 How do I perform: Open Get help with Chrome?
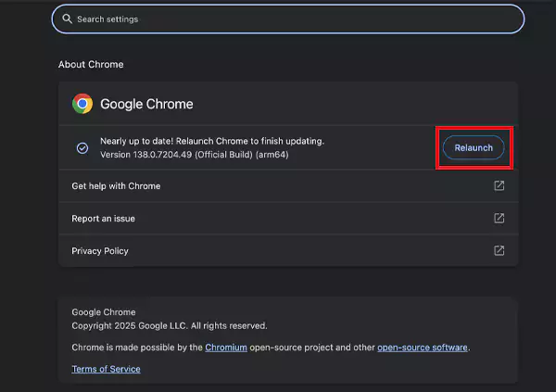click(288, 186)
